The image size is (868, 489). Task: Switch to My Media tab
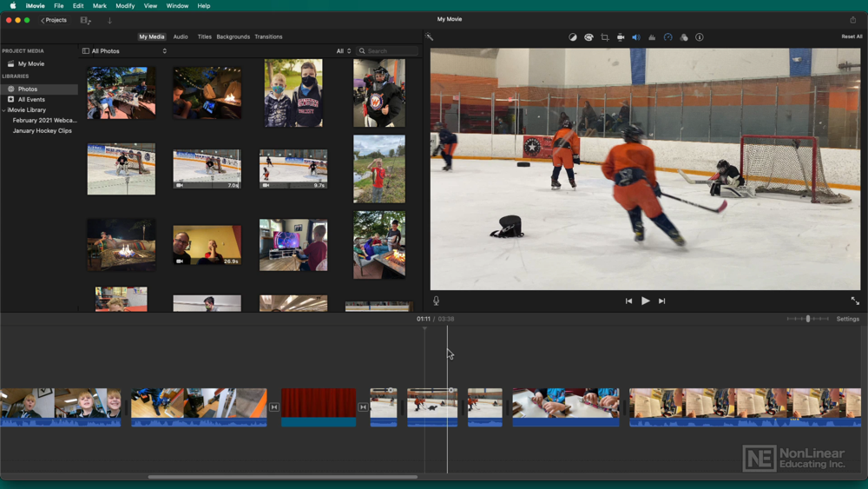[152, 36]
